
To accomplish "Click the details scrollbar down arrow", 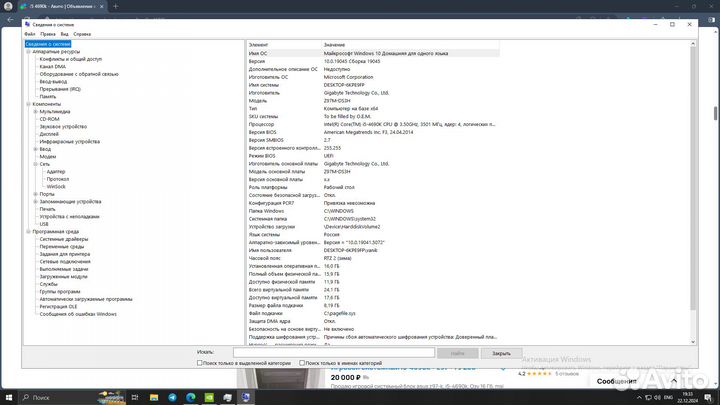I will [693, 342].
